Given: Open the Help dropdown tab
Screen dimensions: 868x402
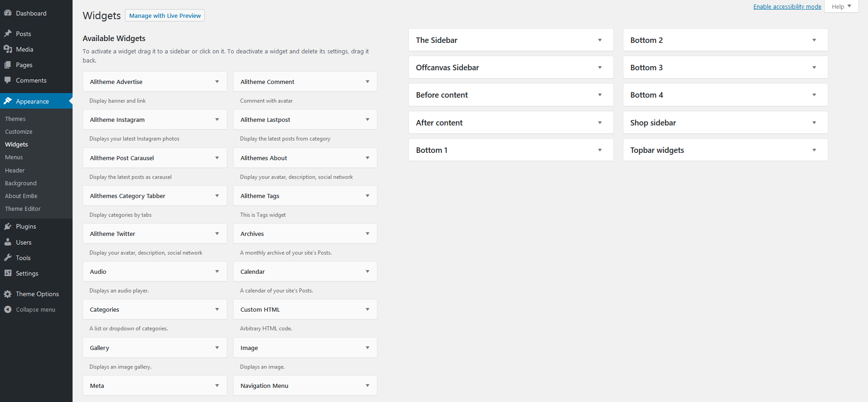Looking at the screenshot, I should click(x=842, y=6).
